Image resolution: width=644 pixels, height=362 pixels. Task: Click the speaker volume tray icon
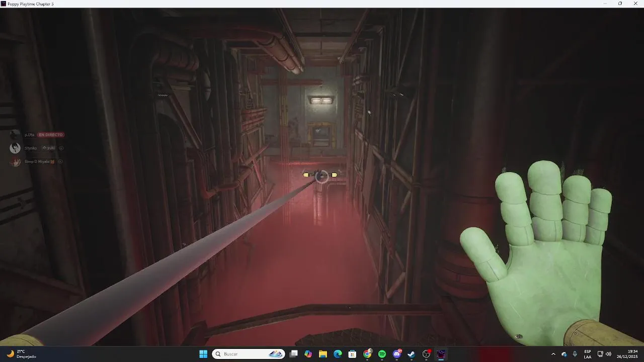pyautogui.click(x=608, y=354)
